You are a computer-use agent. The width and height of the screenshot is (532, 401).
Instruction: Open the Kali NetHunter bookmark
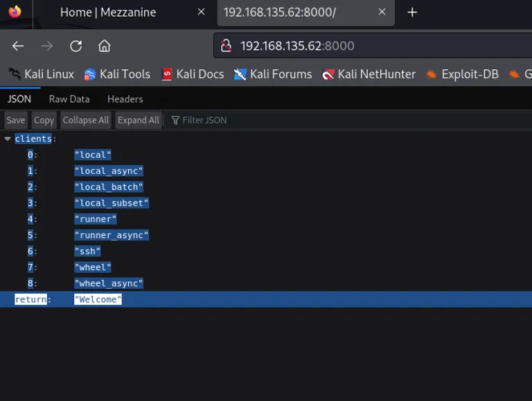coord(369,74)
